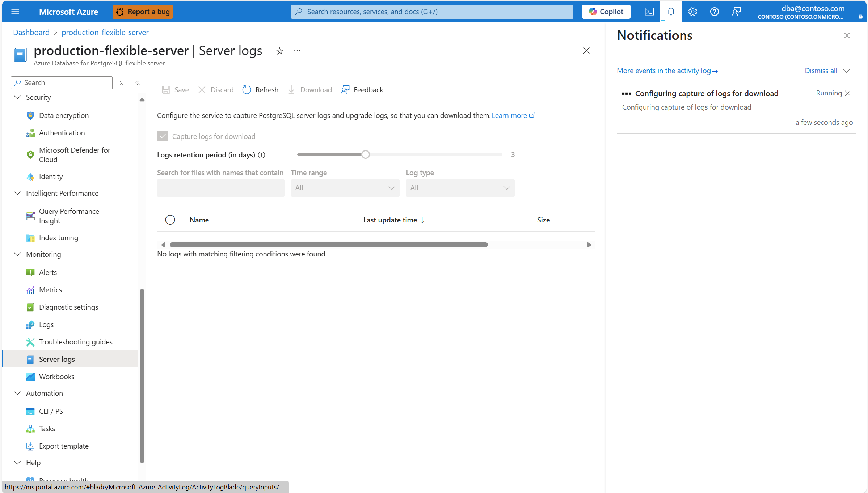
Task: Click the file name filter input
Action: pyautogui.click(x=220, y=188)
